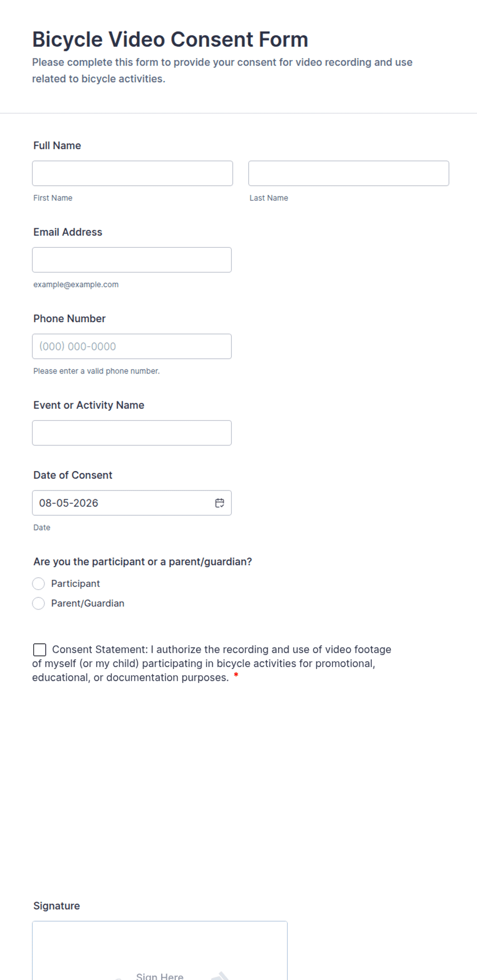Click the Signature section label
Screen dimensions: 477x980
pyautogui.click(x=56, y=906)
